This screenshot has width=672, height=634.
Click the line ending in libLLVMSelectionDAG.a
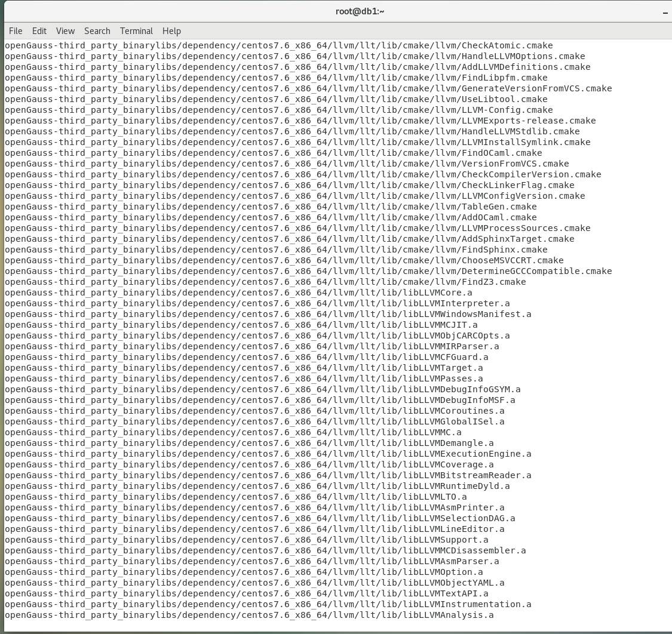coord(260,518)
